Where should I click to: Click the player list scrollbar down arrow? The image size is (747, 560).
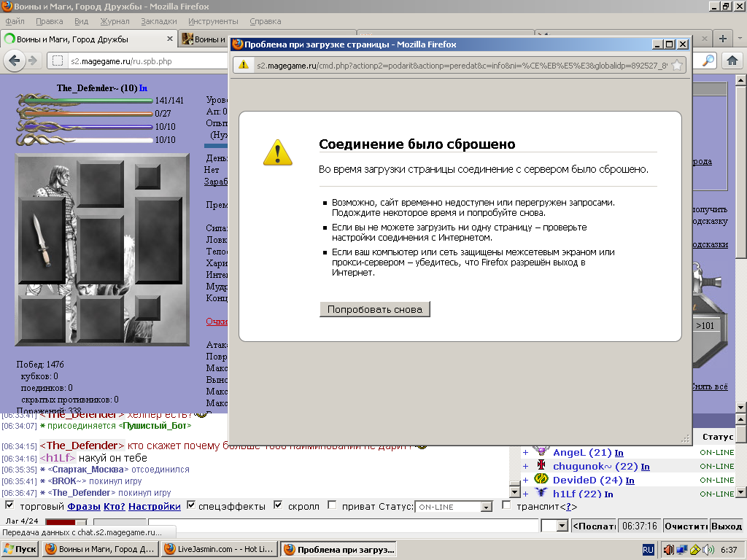741,492
